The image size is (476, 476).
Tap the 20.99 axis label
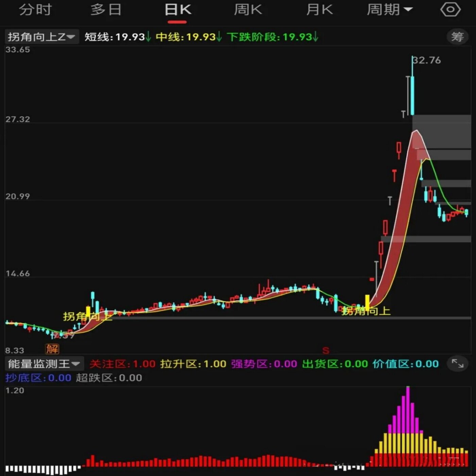pos(18,197)
